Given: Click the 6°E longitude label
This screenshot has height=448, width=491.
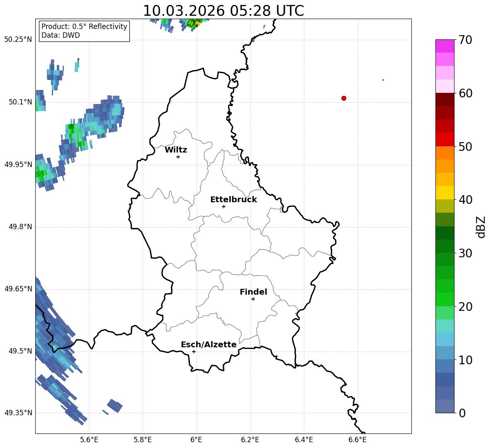Looking at the screenshot, I should point(196,440).
